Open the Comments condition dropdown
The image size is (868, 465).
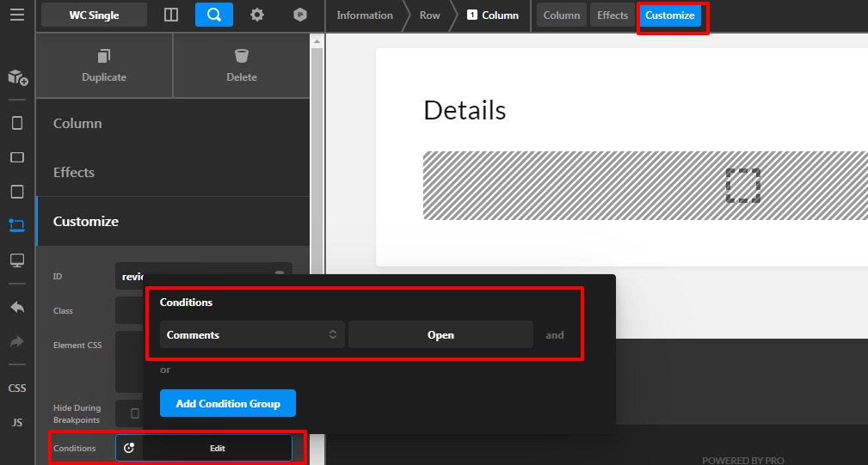252,335
